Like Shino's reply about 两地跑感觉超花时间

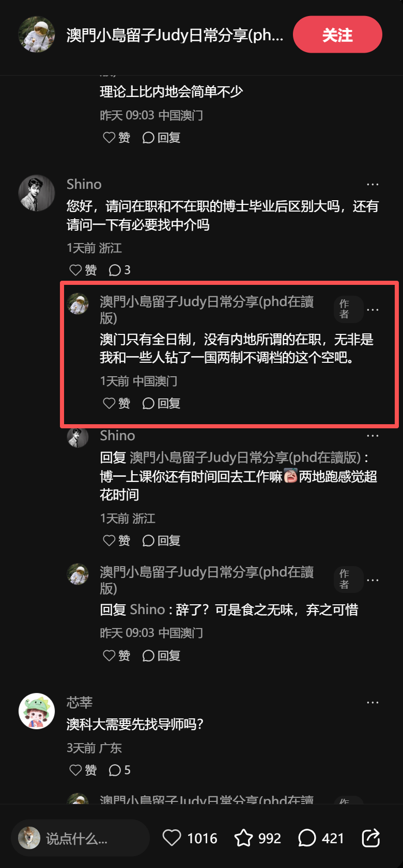point(116,540)
